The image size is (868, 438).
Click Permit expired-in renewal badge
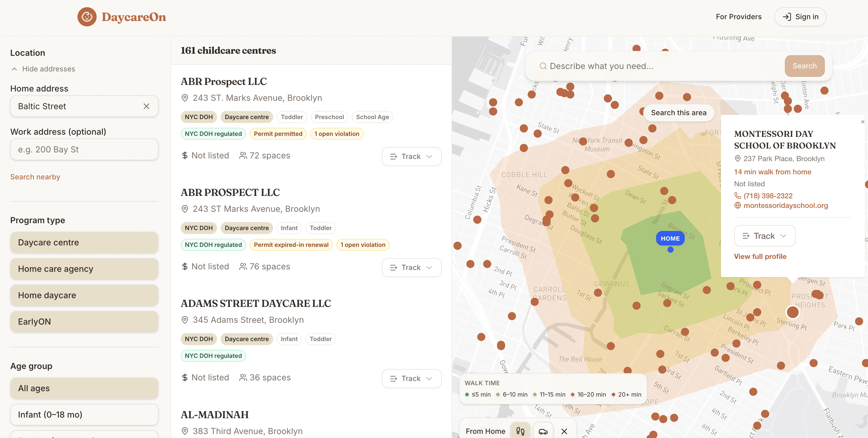(x=291, y=244)
